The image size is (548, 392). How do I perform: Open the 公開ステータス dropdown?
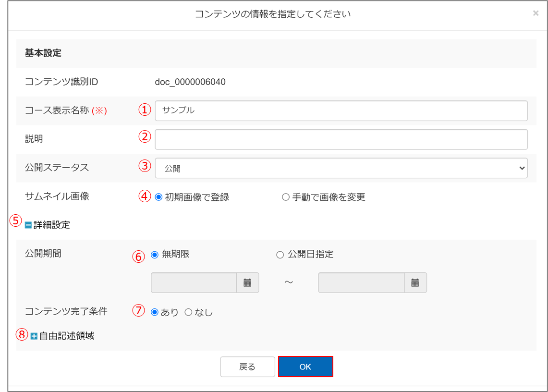pos(341,168)
